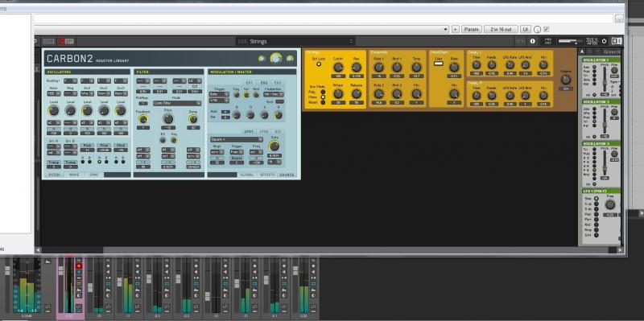
Task: Open the Val > Dec modulation dropdown
Action: (273, 94)
